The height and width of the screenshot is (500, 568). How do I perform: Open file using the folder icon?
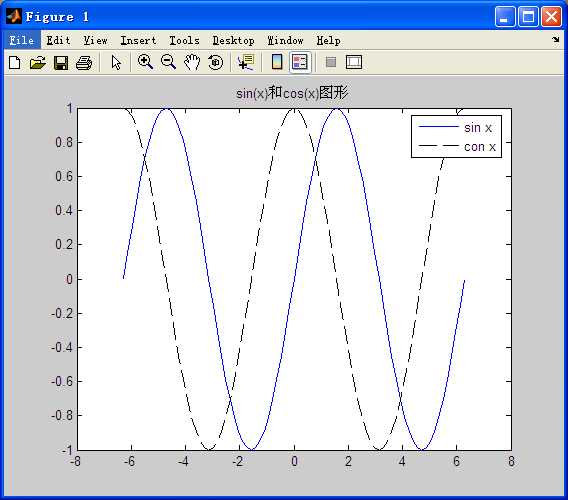[x=38, y=63]
